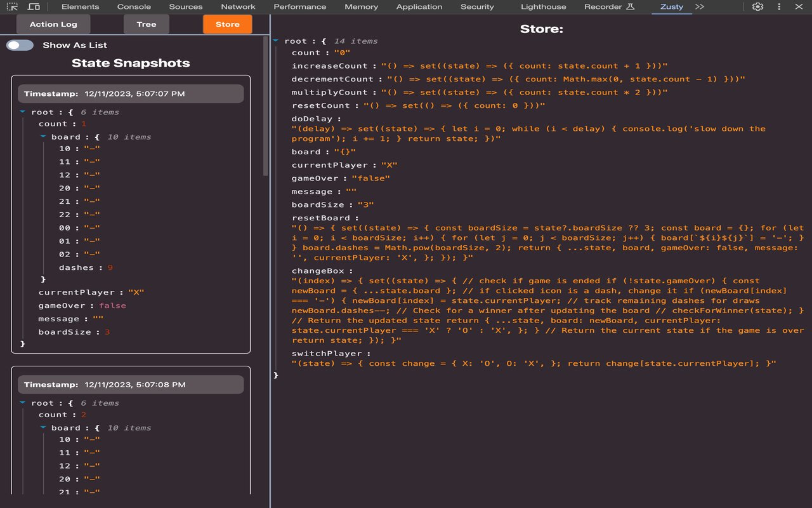The width and height of the screenshot is (812, 508).
Task: Click dashes : 9 in first snapshot
Action: click(86, 267)
